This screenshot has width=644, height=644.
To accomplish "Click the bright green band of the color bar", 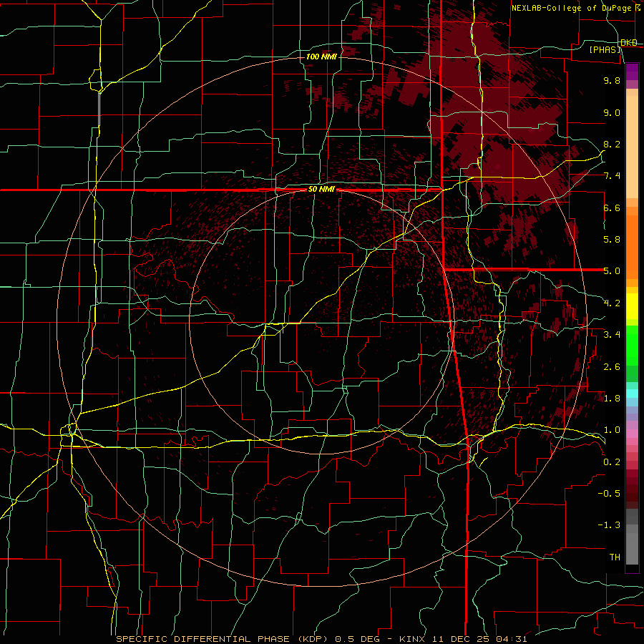I will (x=632, y=346).
